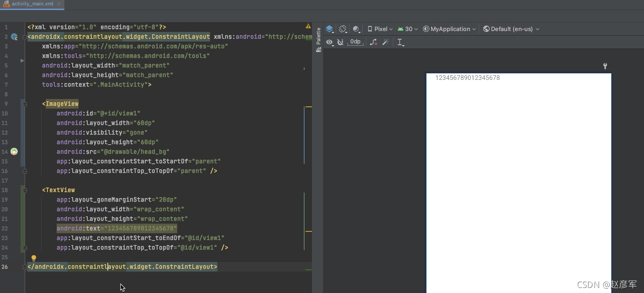
Task: Click the infer constraints magic wand
Action: tap(385, 42)
